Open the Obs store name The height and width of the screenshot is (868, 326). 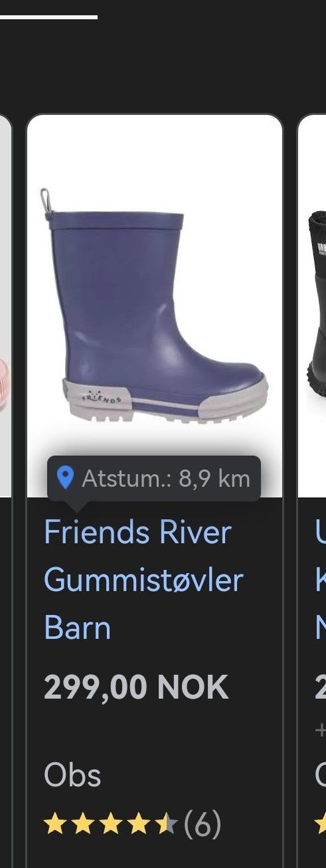coord(72,775)
